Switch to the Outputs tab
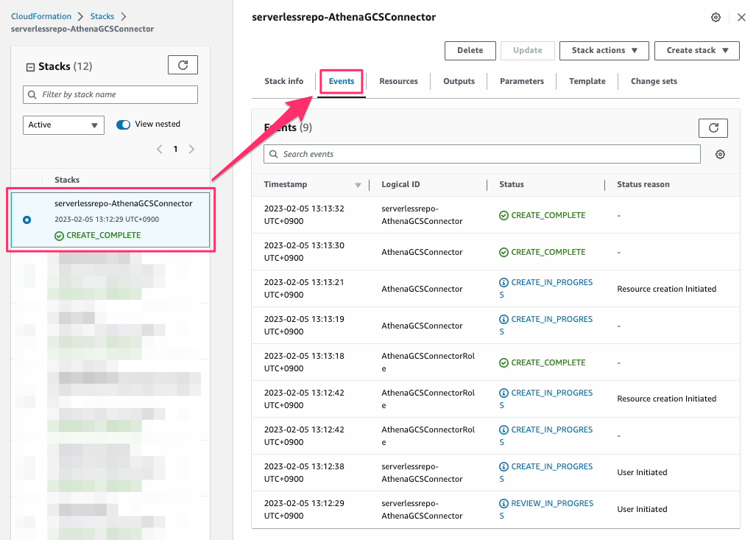 [459, 81]
